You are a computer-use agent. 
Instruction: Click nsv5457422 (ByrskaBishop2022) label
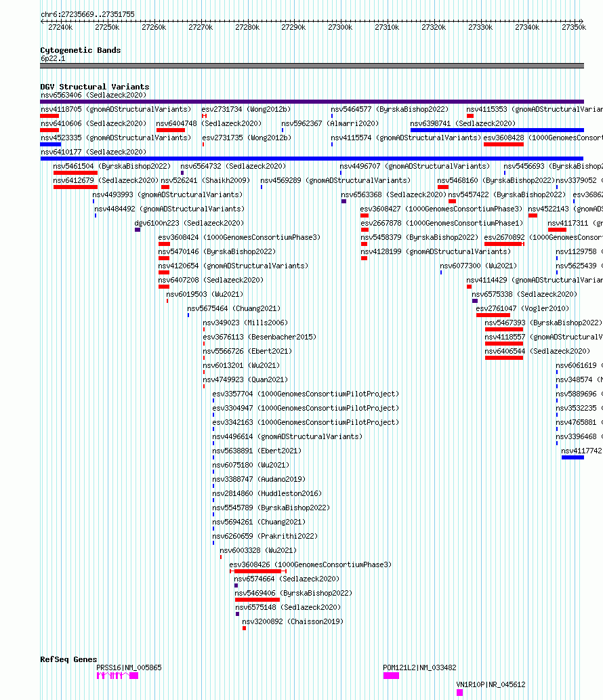coord(507,195)
